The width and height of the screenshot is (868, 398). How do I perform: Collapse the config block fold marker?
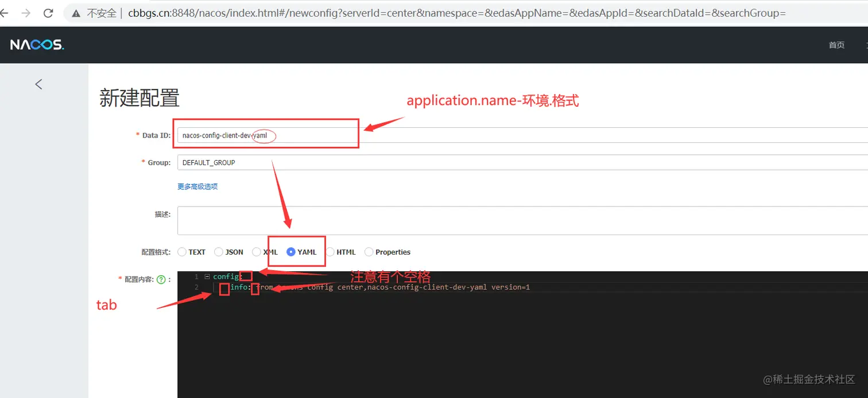(207, 276)
